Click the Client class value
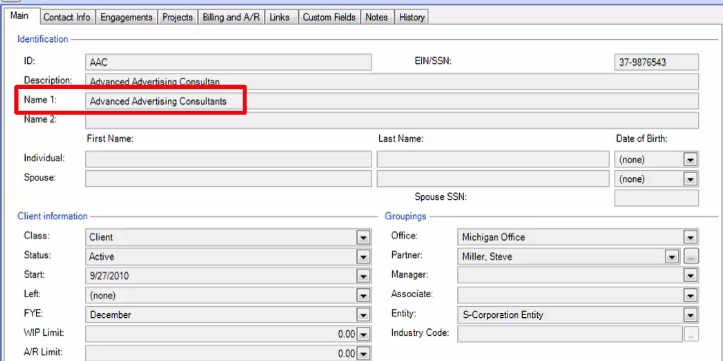The width and height of the screenshot is (723, 361). pos(101,237)
